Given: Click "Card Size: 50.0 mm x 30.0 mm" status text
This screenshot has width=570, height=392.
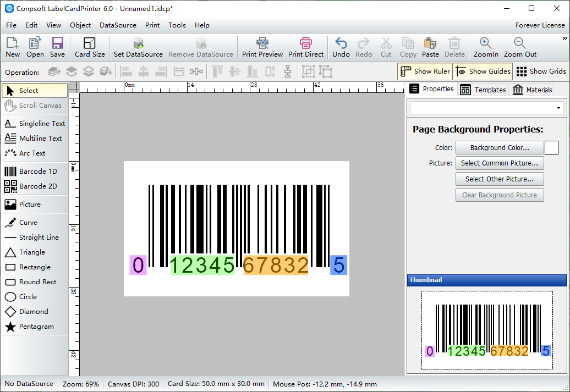Looking at the screenshot, I should click(216, 384).
